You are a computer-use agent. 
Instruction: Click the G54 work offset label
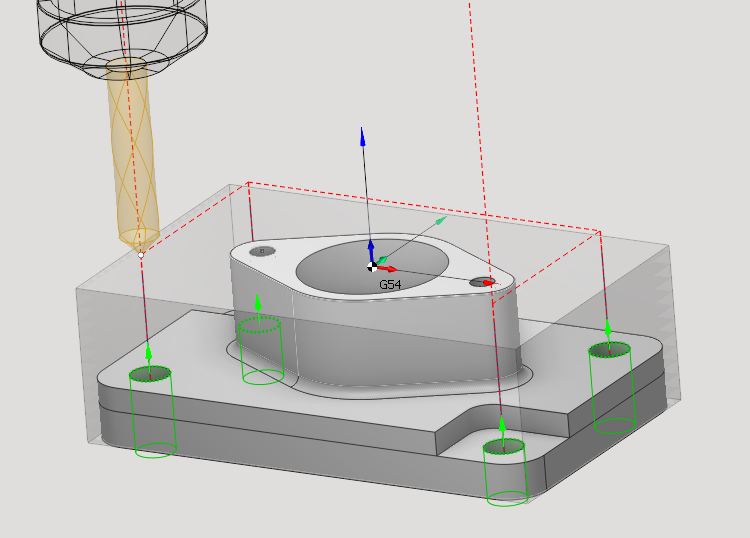390,285
